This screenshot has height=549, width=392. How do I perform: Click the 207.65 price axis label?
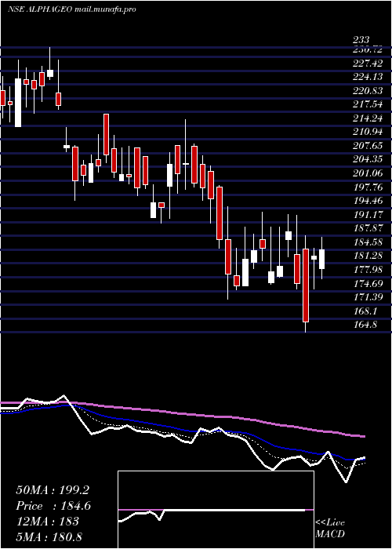369,146
